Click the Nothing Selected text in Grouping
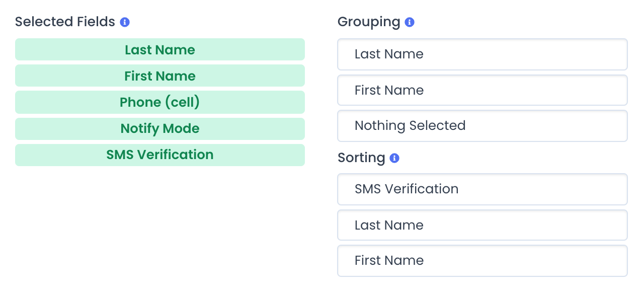The width and height of the screenshot is (644, 291). [x=410, y=125]
